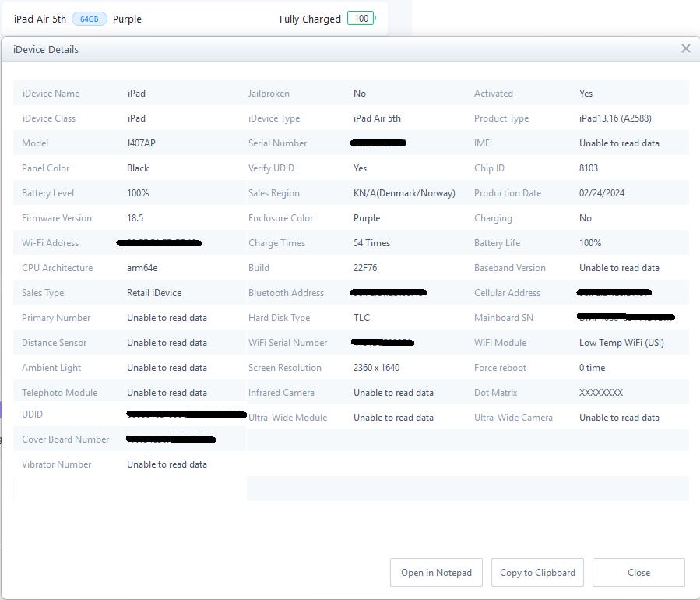
Task: Click the Battery Life '100%' value
Action: click(x=590, y=243)
